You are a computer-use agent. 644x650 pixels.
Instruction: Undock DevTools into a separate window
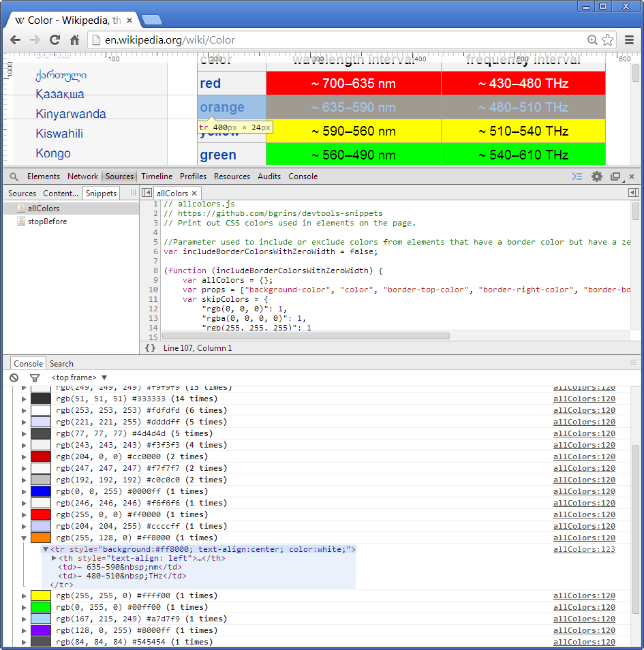click(x=615, y=176)
